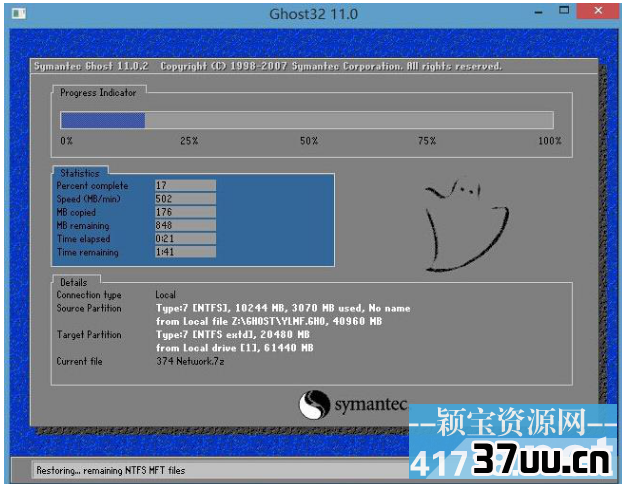Click the 'Time remaining' value 1:41
This screenshot has height=484, width=622.
tap(185, 252)
